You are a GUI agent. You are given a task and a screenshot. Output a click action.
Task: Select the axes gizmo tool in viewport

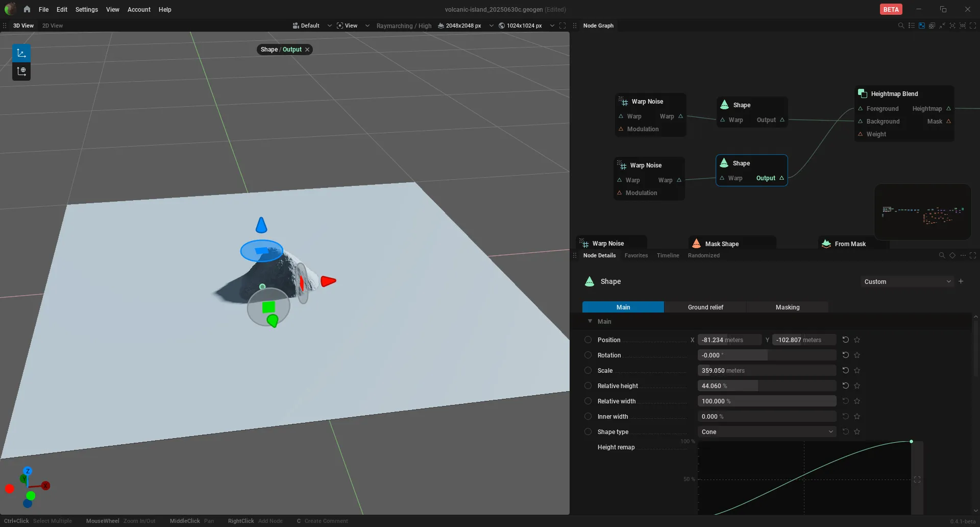pos(21,53)
